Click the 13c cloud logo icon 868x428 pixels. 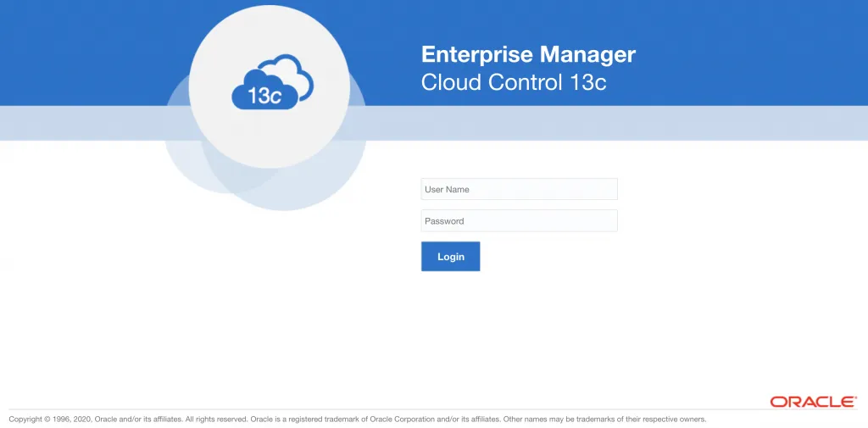(271, 85)
